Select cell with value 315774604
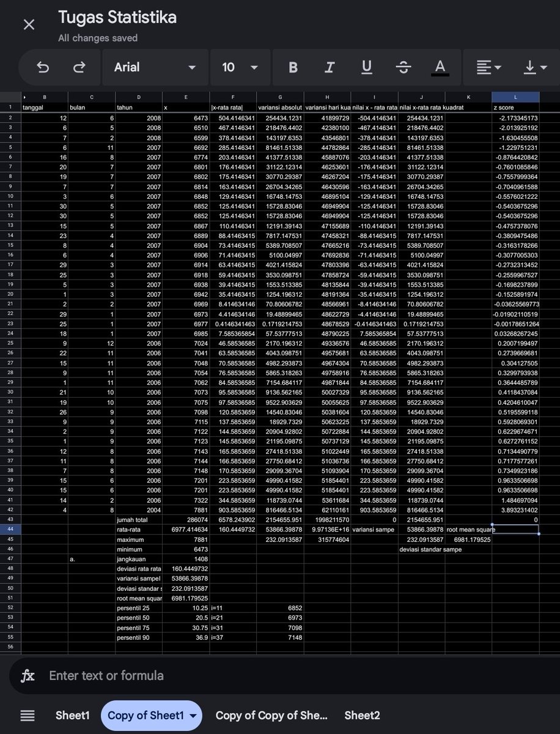 point(327,539)
